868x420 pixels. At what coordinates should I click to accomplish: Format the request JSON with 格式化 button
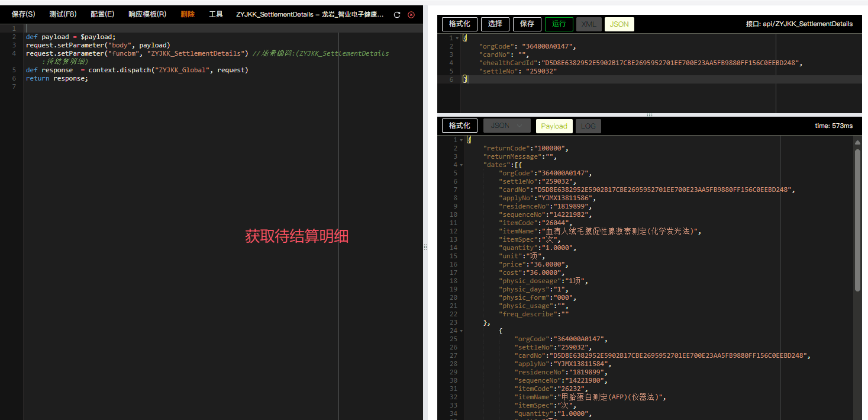point(460,24)
